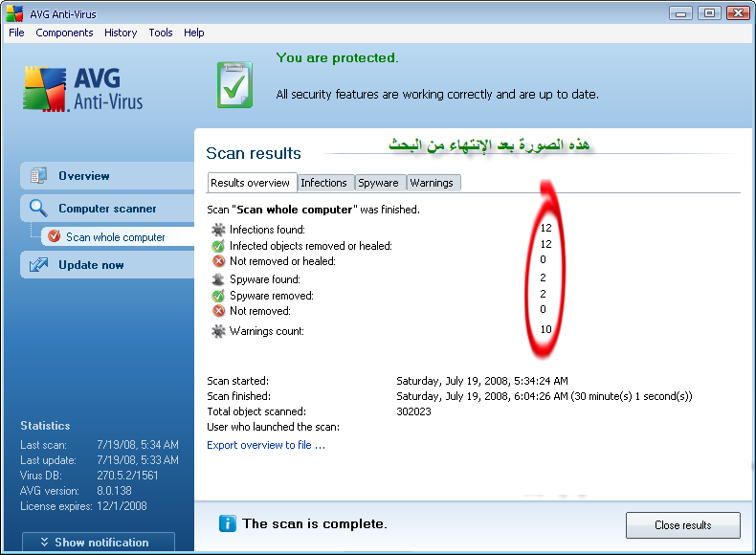The image size is (756, 555).
Task: Click the Spyware found spy icon
Action: pyautogui.click(x=218, y=279)
